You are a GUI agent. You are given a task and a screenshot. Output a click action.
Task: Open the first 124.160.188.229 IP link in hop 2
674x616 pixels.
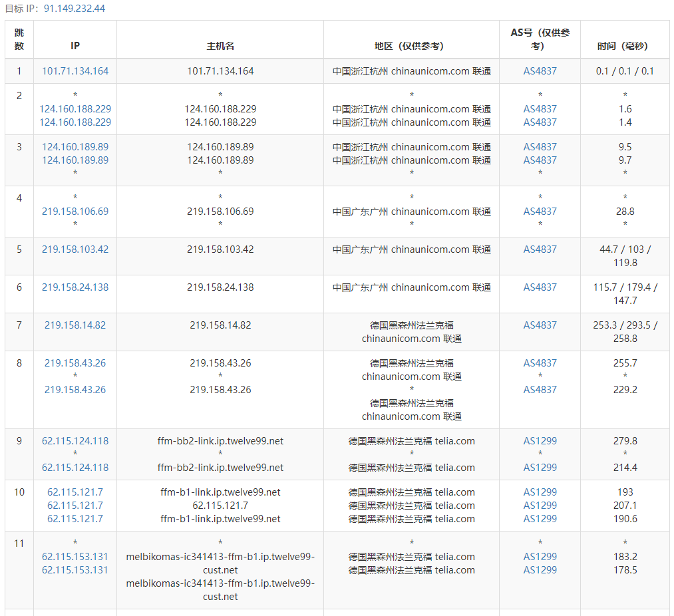click(75, 108)
